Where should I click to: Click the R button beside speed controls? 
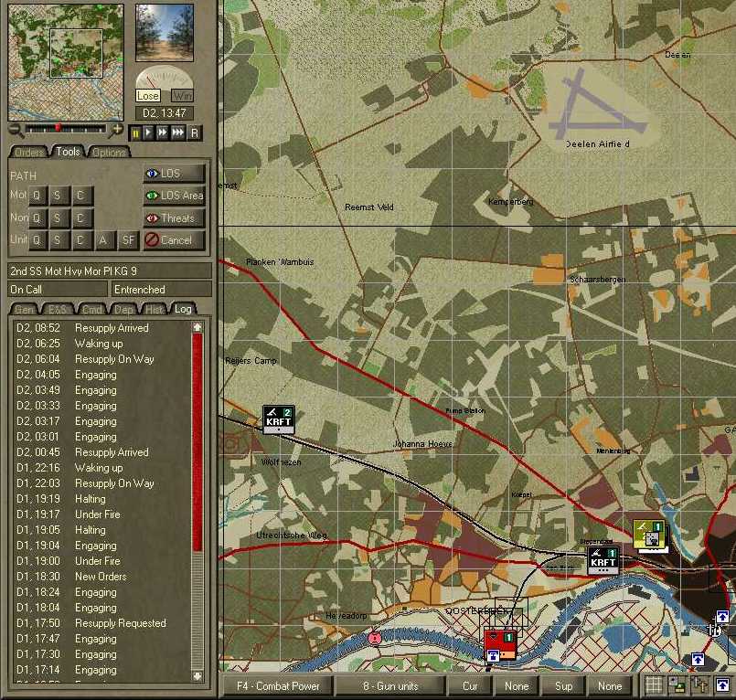[x=195, y=133]
